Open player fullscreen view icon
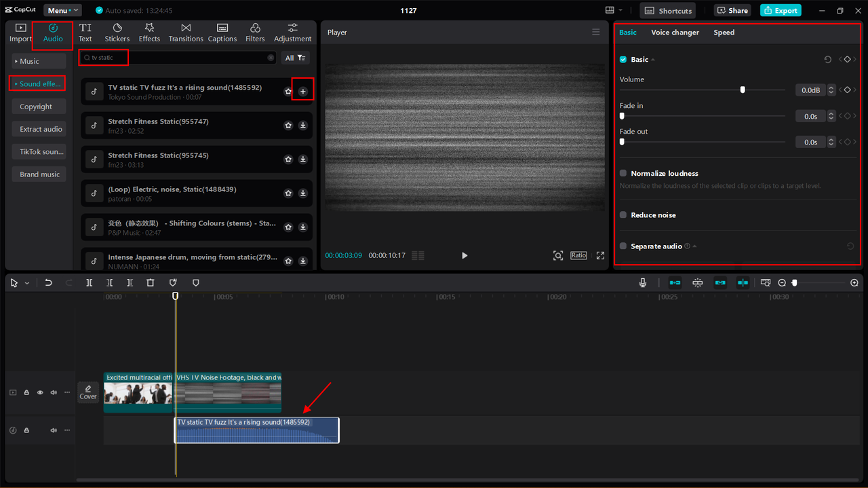 pos(600,256)
